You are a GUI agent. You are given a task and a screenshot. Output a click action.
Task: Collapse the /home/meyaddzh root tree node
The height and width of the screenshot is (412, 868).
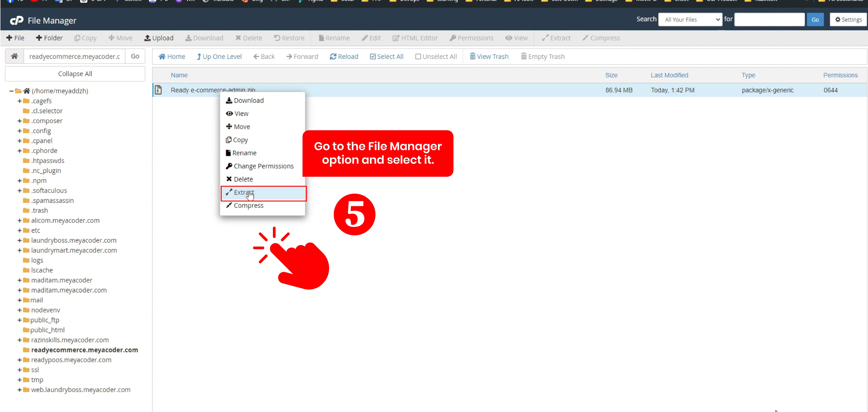[11, 91]
